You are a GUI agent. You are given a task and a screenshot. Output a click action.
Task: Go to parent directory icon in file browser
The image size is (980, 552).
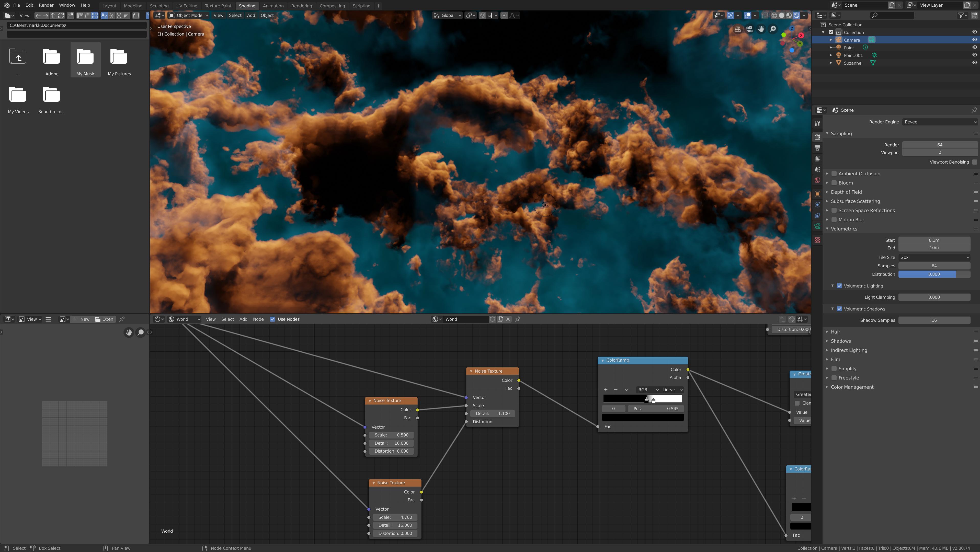click(x=53, y=16)
